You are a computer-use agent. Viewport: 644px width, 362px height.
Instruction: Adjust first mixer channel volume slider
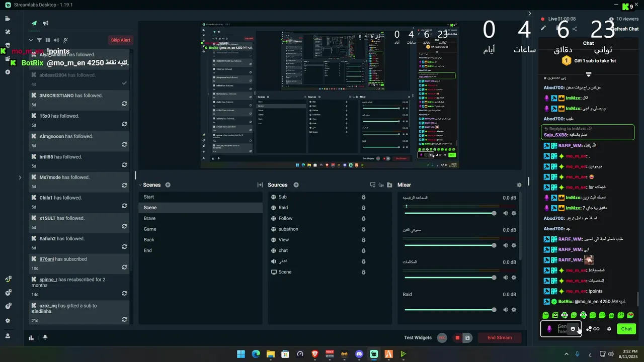click(x=450, y=213)
